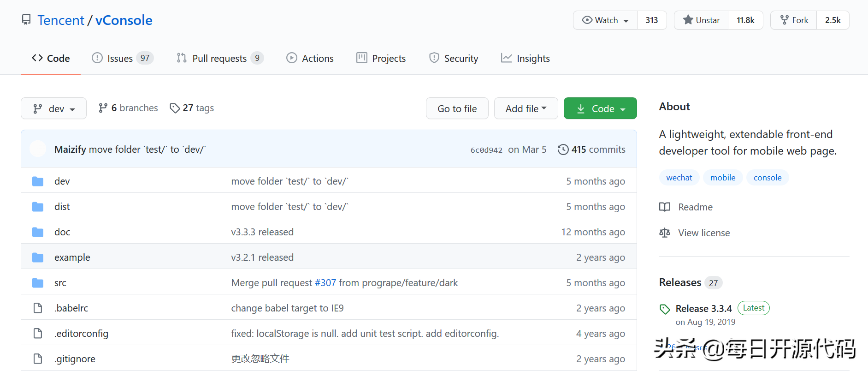Image resolution: width=868 pixels, height=371 pixels.
Task: Open the example folder
Action: (x=72, y=257)
